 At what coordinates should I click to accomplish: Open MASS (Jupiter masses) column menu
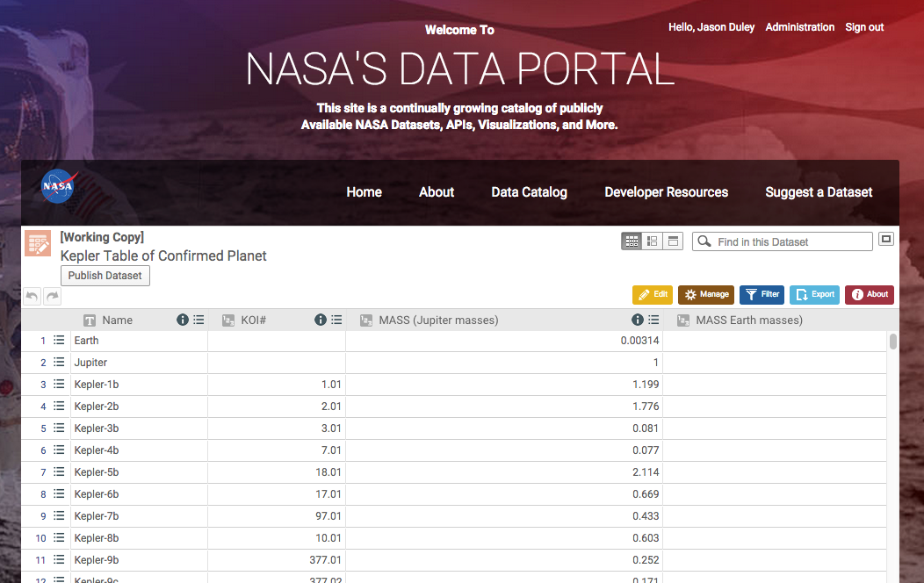point(653,320)
